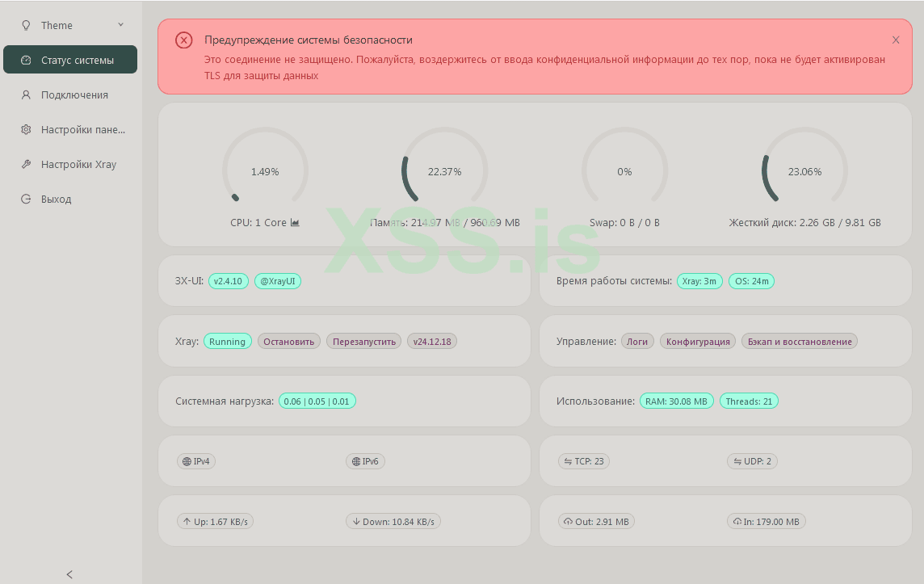Expand the Theme dropdown chevron
This screenshot has width=924, height=584.
coord(121,25)
